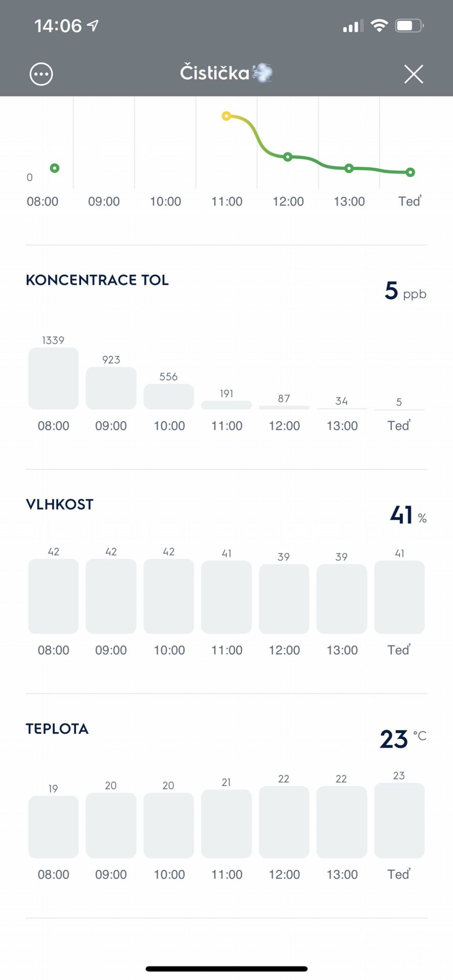Screen dimensions: 453x980
Task: Tap the 556 ppb bar at 10:00
Action: pyautogui.click(x=168, y=397)
